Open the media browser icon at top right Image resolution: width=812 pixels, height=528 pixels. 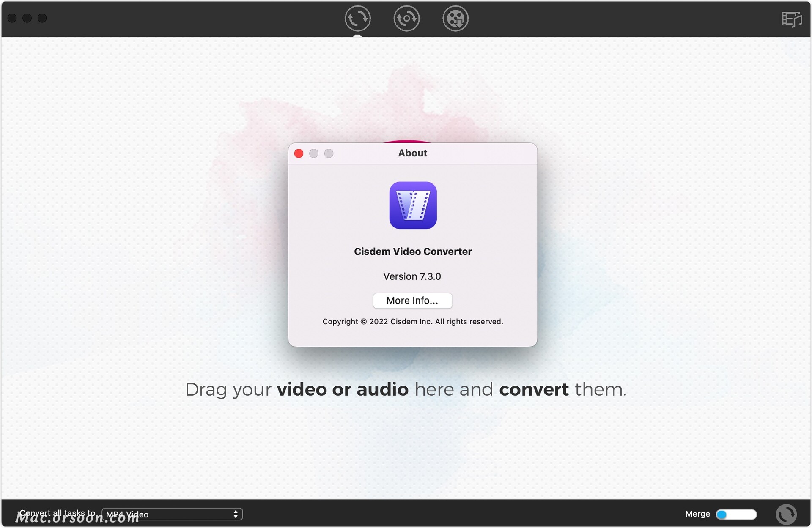point(791,19)
